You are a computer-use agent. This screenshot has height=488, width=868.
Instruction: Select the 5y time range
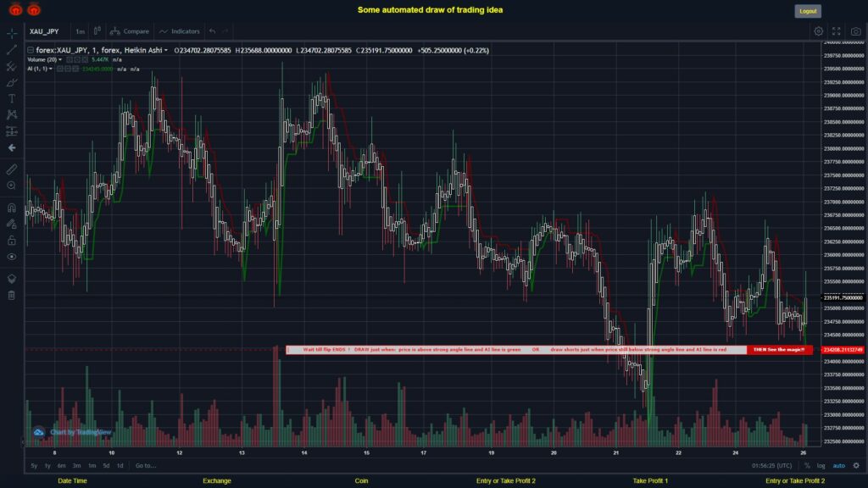pyautogui.click(x=34, y=465)
